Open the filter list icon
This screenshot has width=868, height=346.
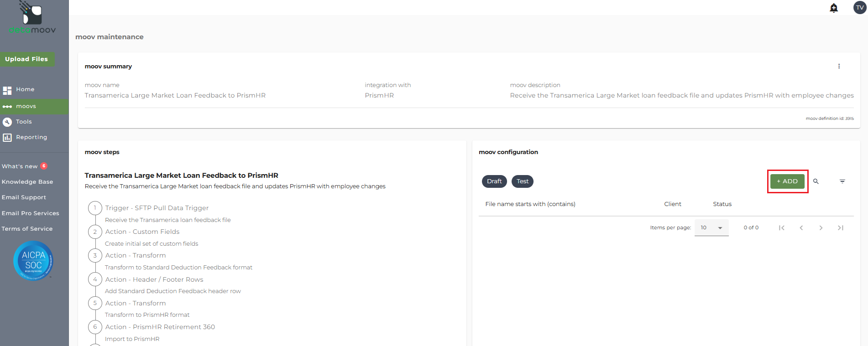tap(842, 181)
